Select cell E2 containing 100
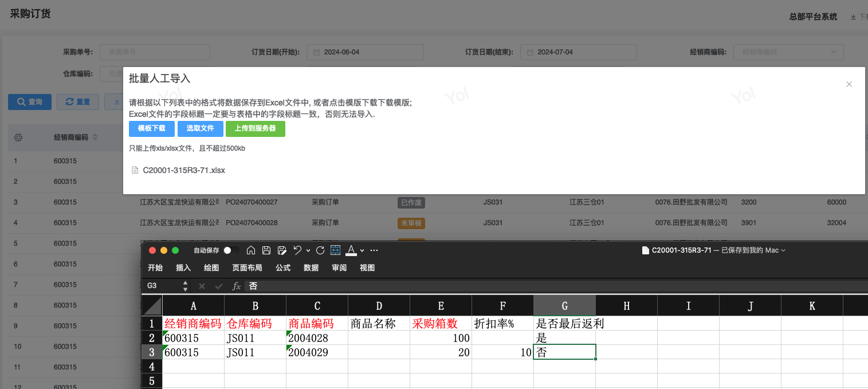The height and width of the screenshot is (389, 868). [441, 338]
